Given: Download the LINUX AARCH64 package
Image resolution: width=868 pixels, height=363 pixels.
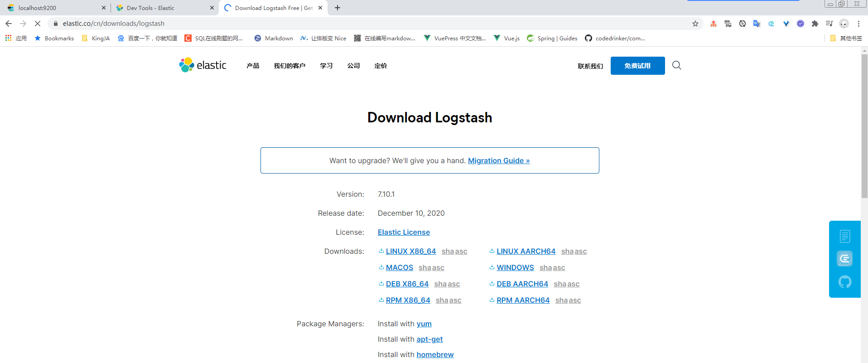Looking at the screenshot, I should click(526, 251).
